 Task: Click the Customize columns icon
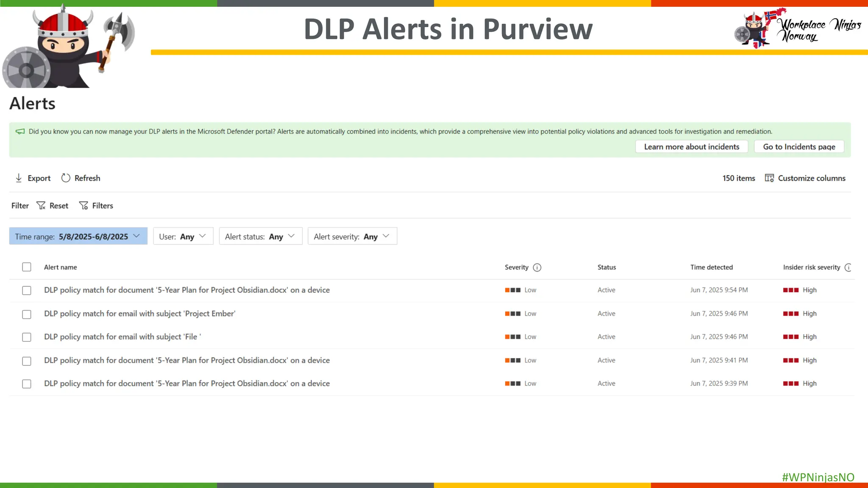(769, 178)
